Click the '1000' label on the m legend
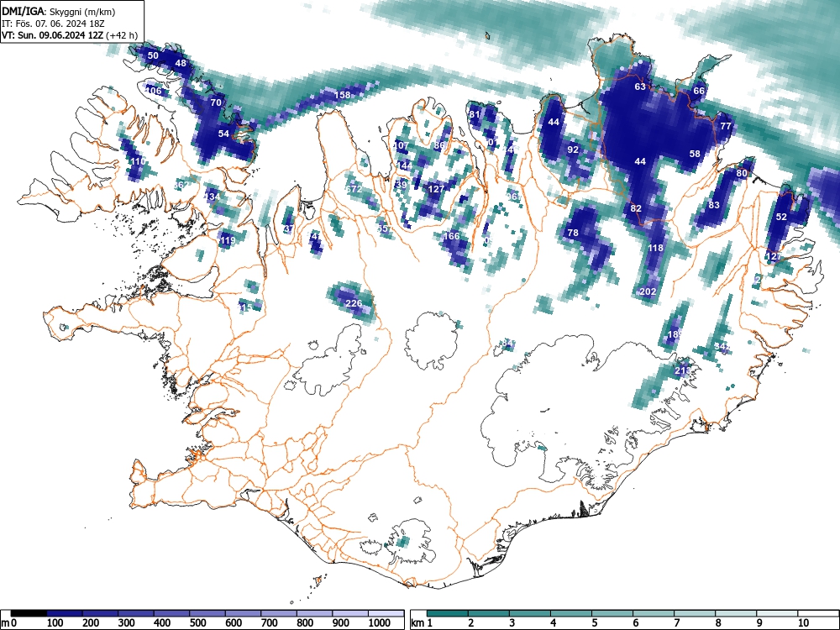 pos(380,623)
